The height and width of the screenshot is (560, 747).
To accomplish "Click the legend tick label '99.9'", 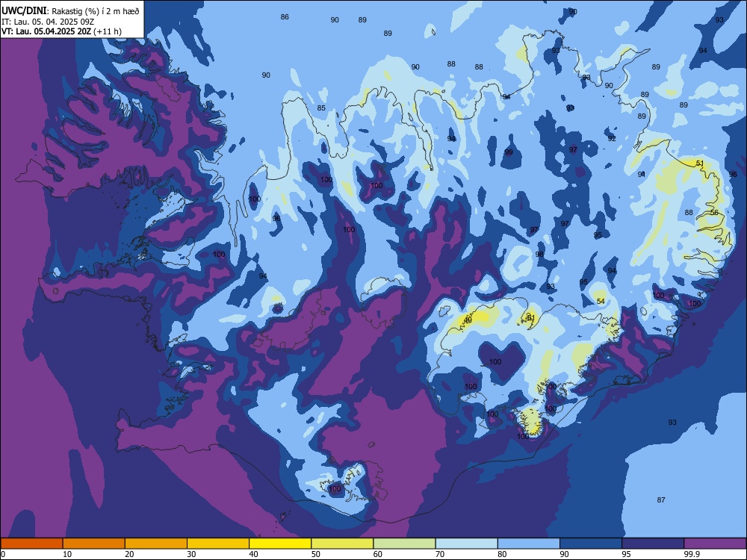I will point(691,554).
